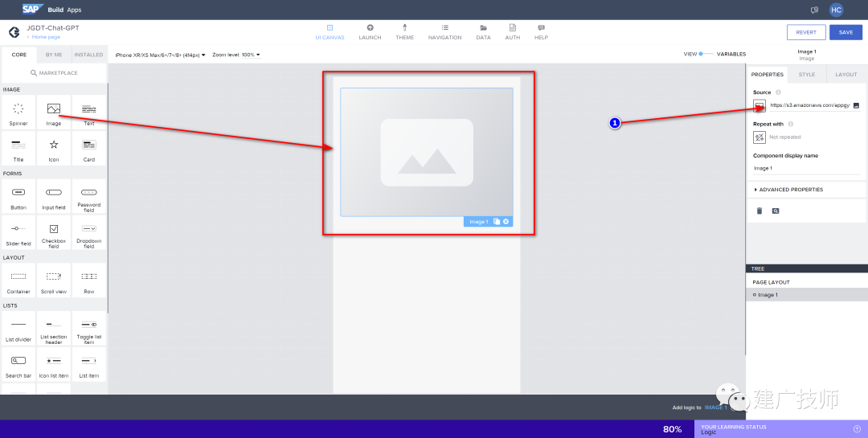Open the device size dropdown

pos(160,55)
